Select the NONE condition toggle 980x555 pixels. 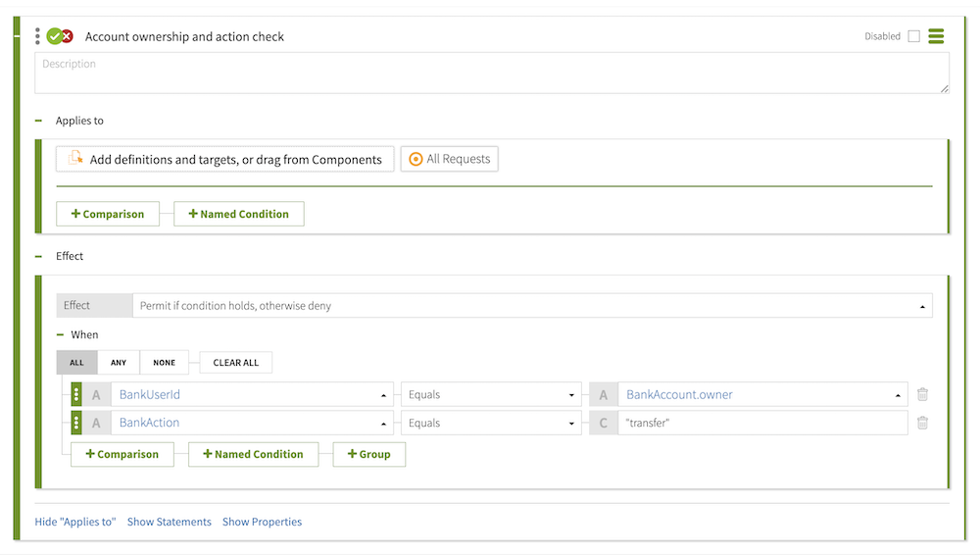coord(165,363)
